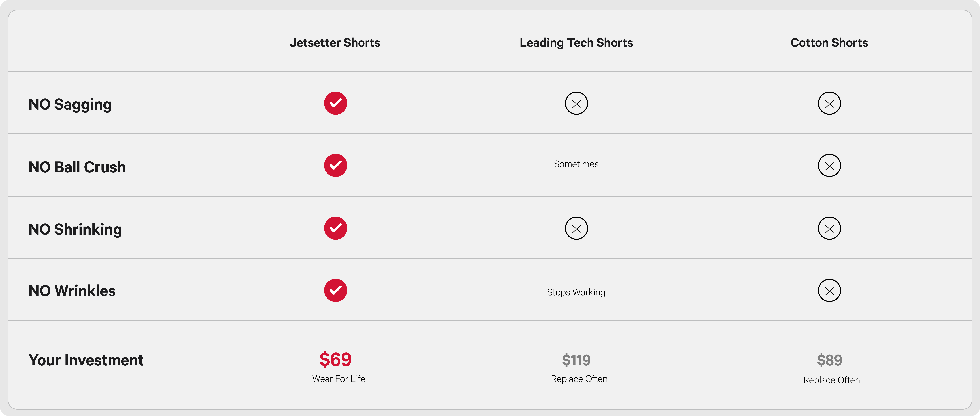Click the red checkmark for NO Wrinkles
Viewport: 980px width, 416px height.
click(x=335, y=290)
